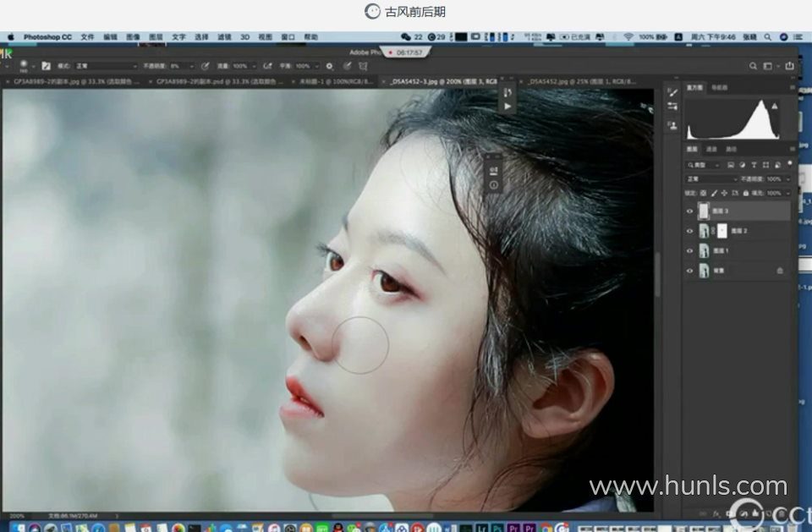This screenshot has height=532, width=812.
Task: Open the 图像 menu
Action: [x=133, y=37]
